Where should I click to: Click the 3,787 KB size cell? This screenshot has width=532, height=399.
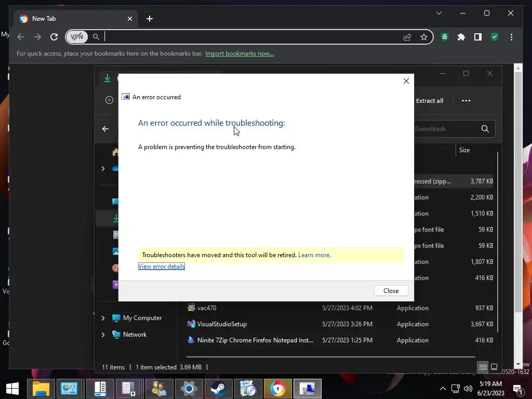click(482, 181)
